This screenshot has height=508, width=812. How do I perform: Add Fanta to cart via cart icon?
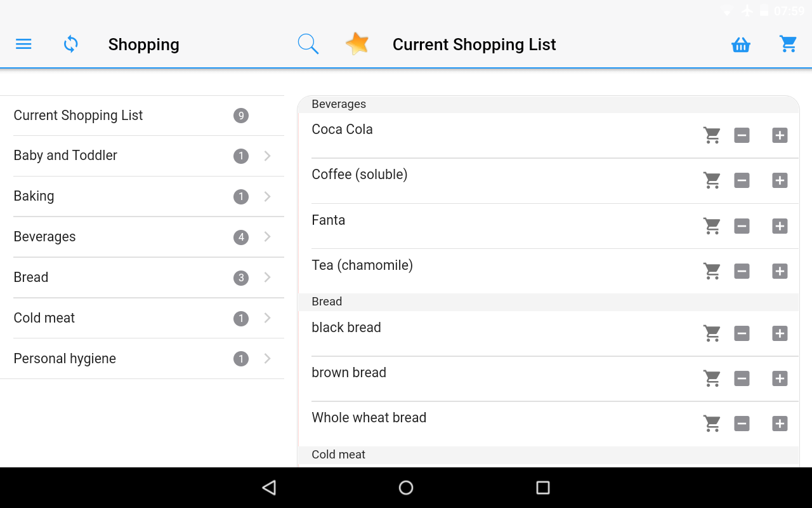point(712,226)
